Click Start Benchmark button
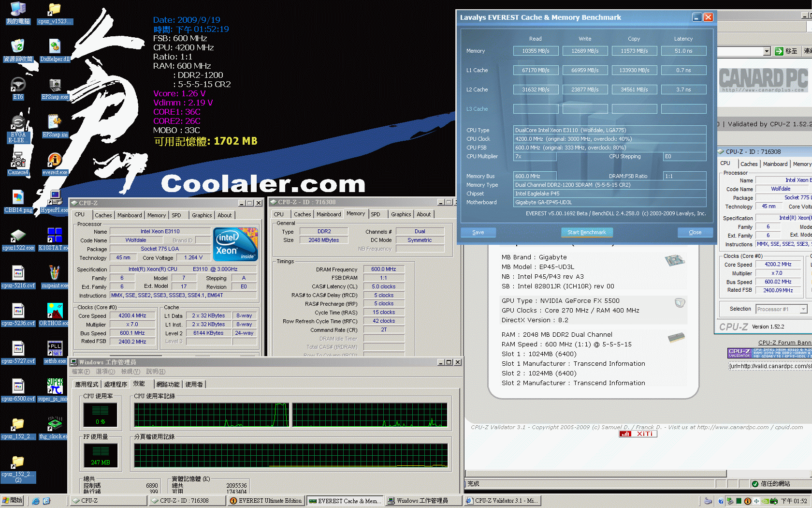The image size is (812, 508). [x=587, y=232]
